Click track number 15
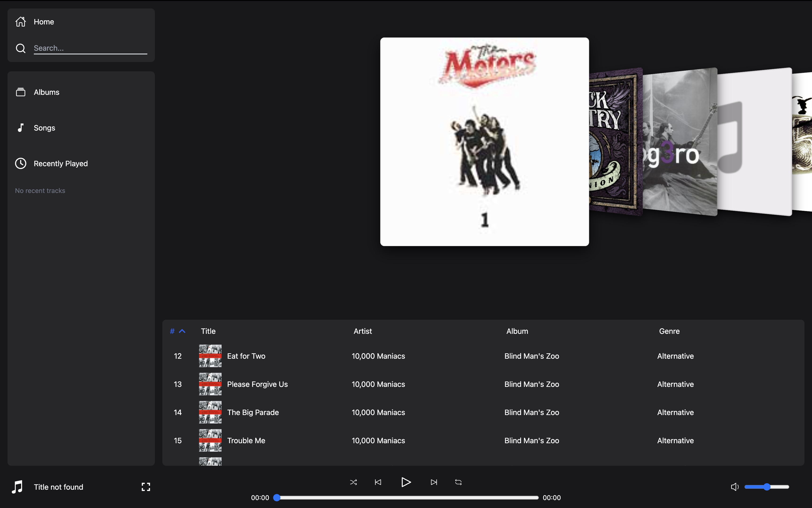This screenshot has height=508, width=812. click(178, 440)
